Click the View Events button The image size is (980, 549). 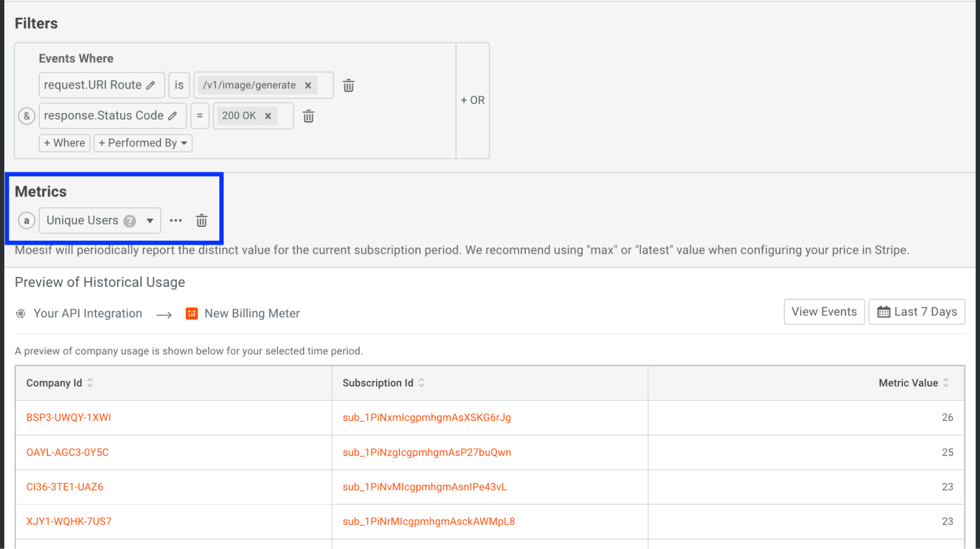[824, 312]
